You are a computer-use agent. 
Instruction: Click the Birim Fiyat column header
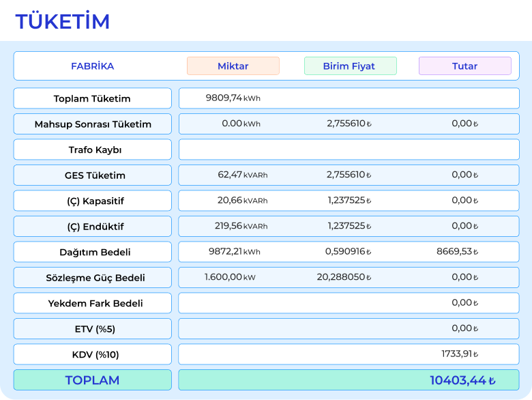tap(351, 66)
